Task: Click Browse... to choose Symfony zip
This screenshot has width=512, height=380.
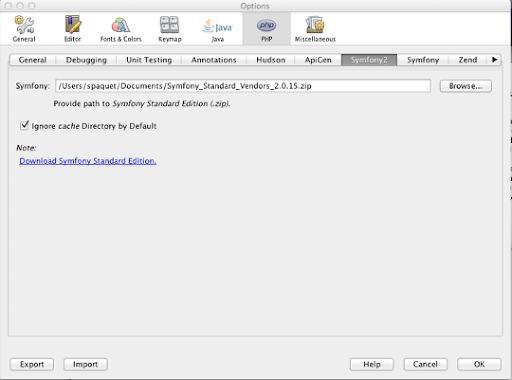Action: (x=466, y=86)
